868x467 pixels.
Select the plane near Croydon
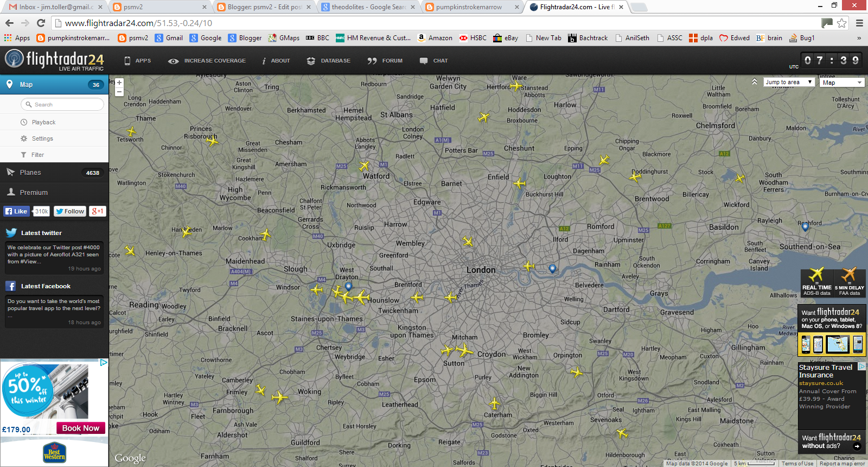pyautogui.click(x=464, y=350)
